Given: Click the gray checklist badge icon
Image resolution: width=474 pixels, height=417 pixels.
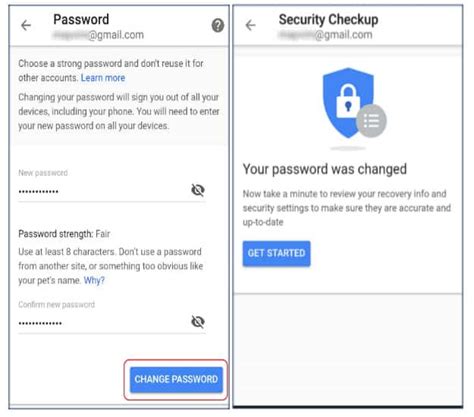Looking at the screenshot, I should point(371,121).
